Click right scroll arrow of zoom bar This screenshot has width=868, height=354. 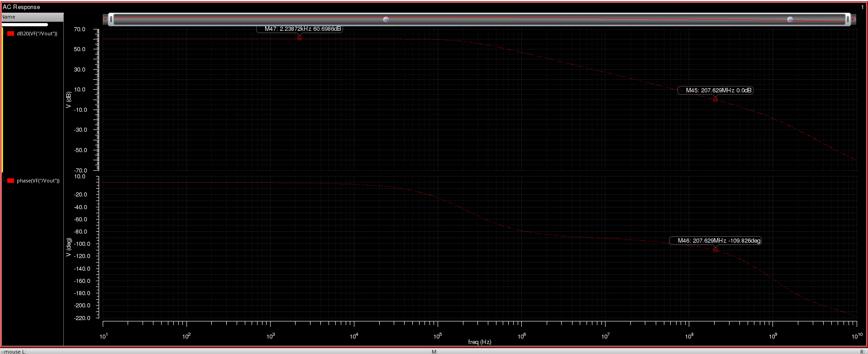[x=853, y=19]
